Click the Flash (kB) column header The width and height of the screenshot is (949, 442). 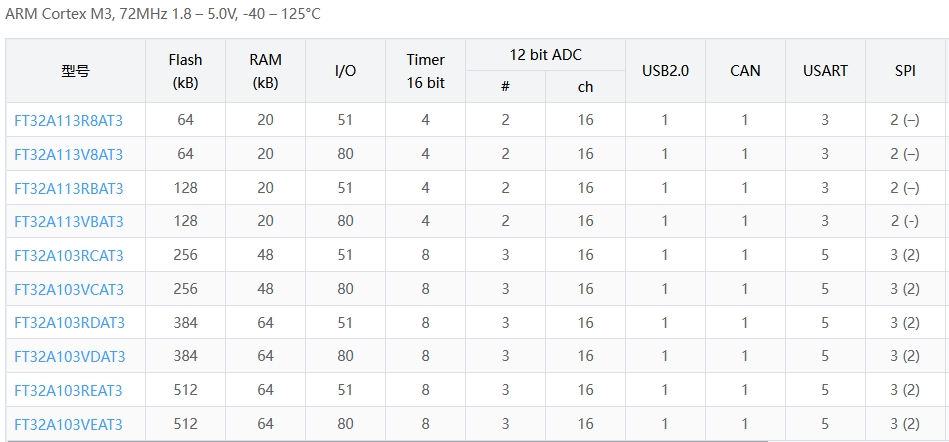[x=185, y=71]
